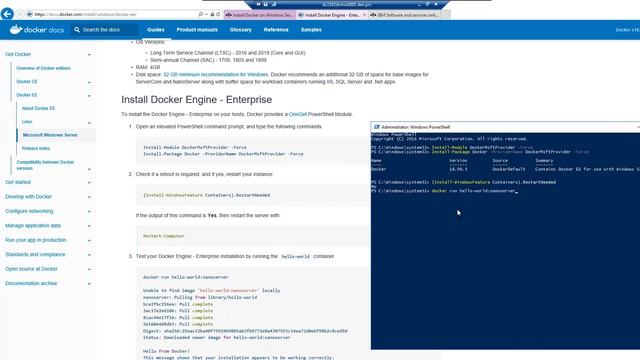The height and width of the screenshot is (360, 640).
Task: Click the Docker version label in header
Action: pos(628,30)
